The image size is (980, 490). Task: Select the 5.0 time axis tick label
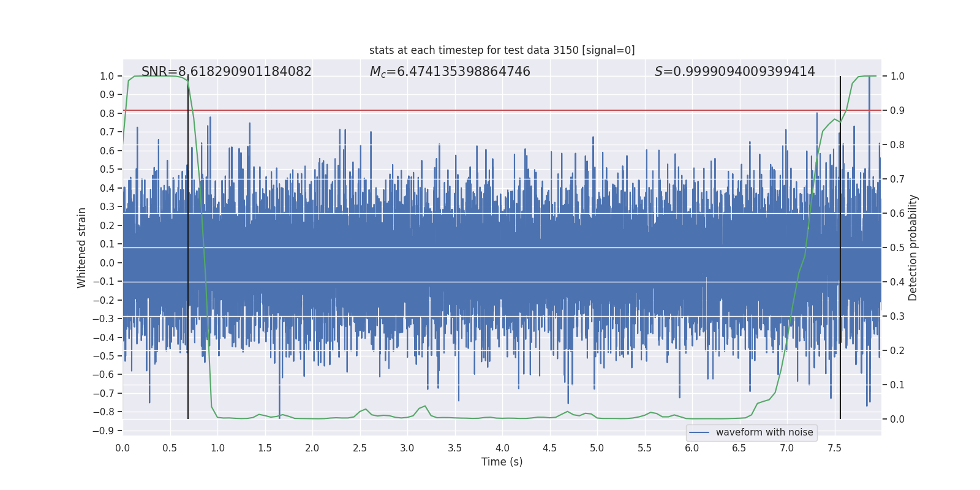(x=597, y=448)
